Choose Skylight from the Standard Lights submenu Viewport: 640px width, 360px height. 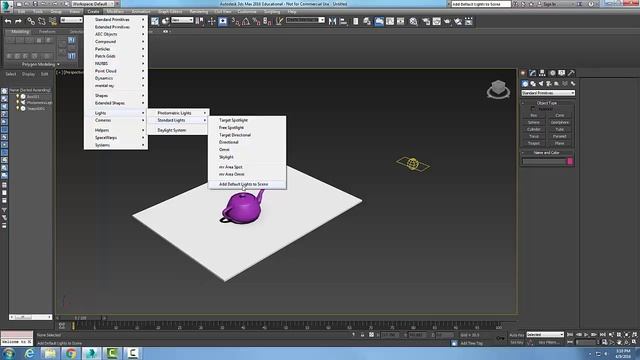pyautogui.click(x=247, y=157)
